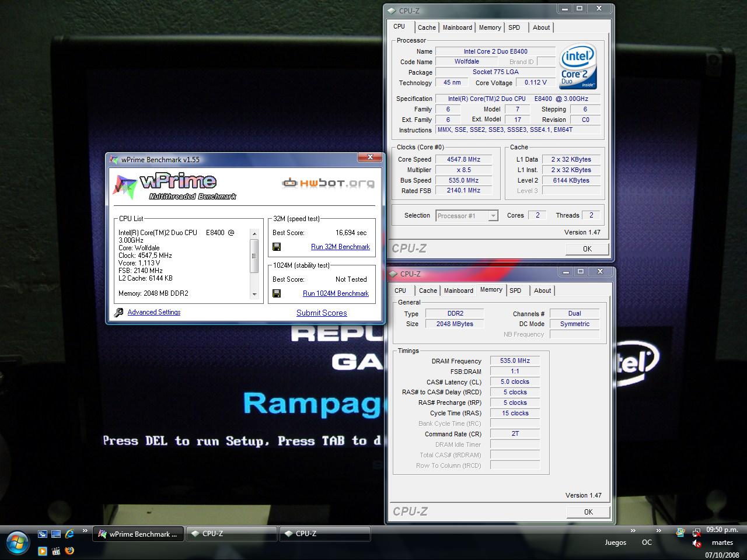Click Core Speed value 4547.8 MHz
The width and height of the screenshot is (747, 560).
coord(464,159)
